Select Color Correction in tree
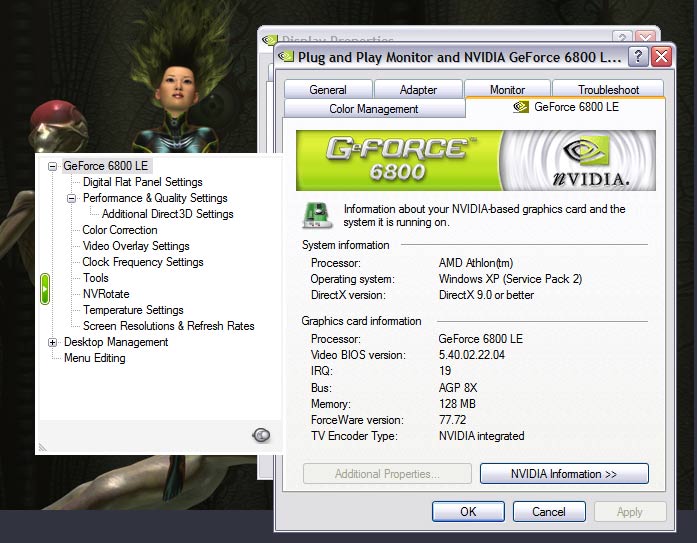The width and height of the screenshot is (697, 543). coord(120,230)
